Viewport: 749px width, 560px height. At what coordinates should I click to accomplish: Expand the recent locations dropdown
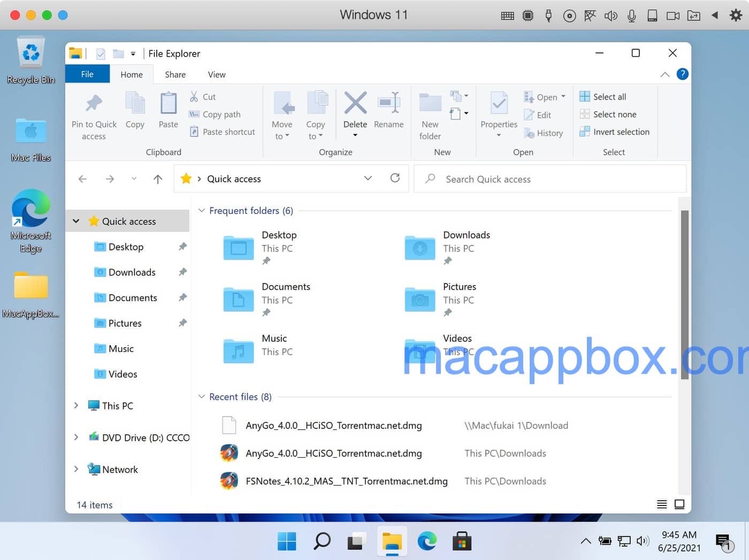pos(134,179)
